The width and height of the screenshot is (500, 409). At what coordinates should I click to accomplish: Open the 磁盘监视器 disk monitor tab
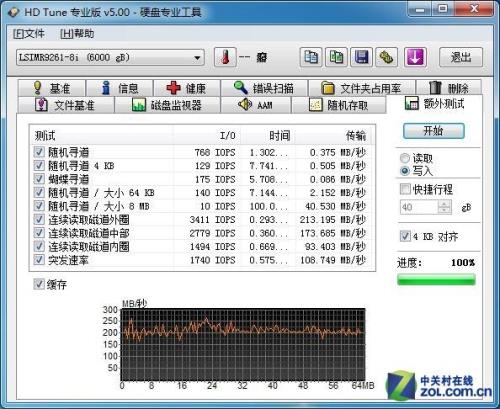click(167, 105)
